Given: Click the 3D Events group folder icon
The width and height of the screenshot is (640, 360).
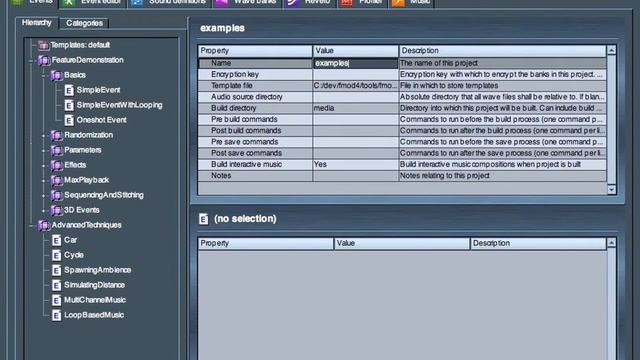Looking at the screenshot, I should pos(56,210).
